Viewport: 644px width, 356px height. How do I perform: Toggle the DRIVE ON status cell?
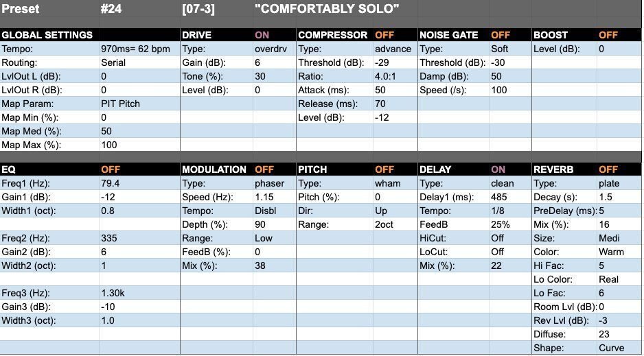[262, 35]
